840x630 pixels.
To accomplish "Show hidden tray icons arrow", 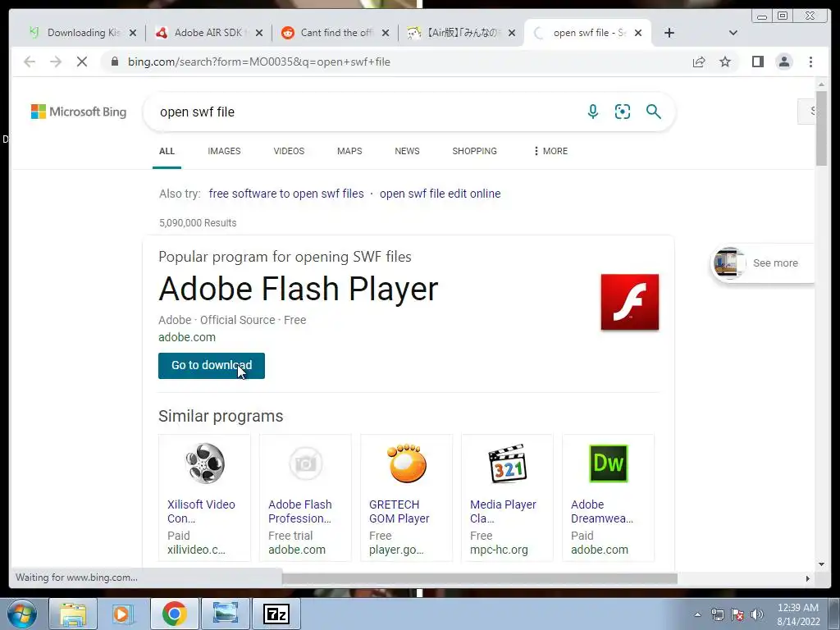I will [x=697, y=614].
